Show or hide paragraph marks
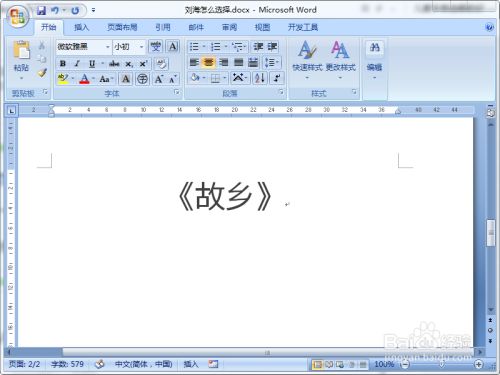 pyautogui.click(x=277, y=78)
